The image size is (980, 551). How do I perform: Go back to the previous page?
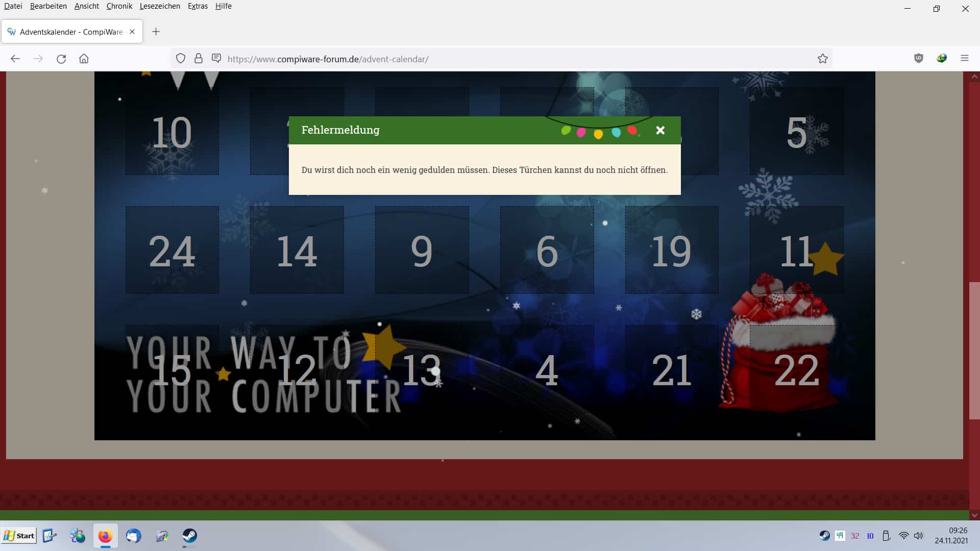tap(15, 59)
